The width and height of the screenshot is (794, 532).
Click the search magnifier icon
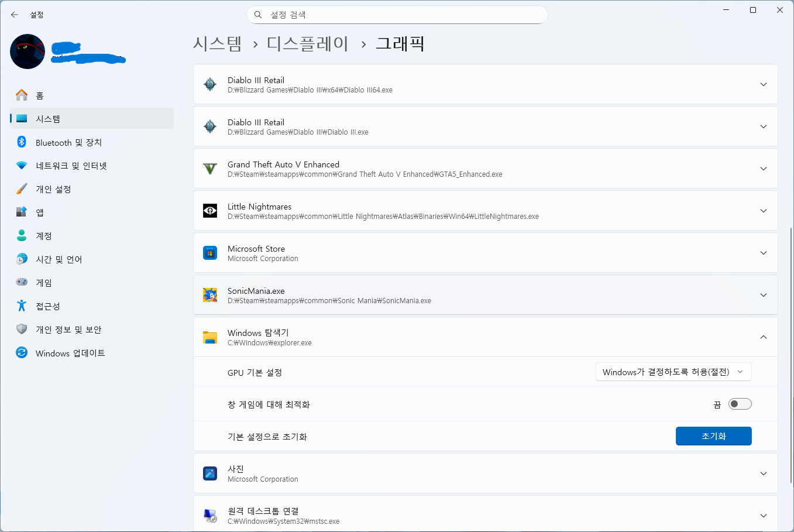pos(258,15)
